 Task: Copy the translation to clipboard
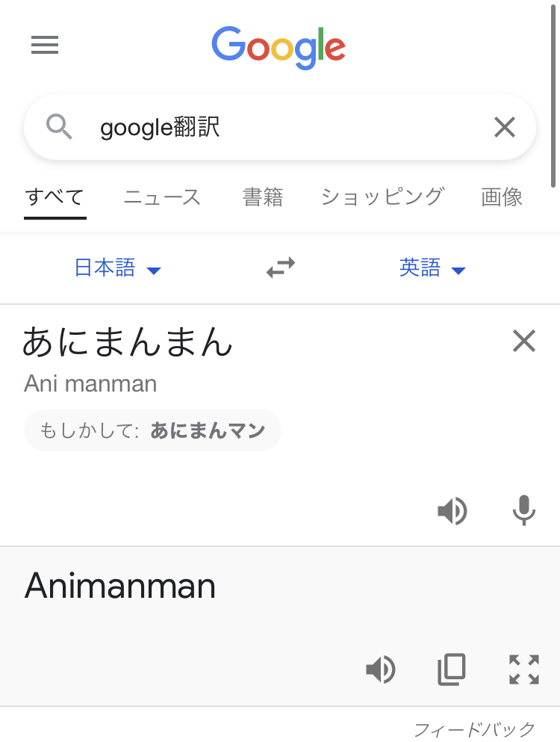[x=452, y=670]
